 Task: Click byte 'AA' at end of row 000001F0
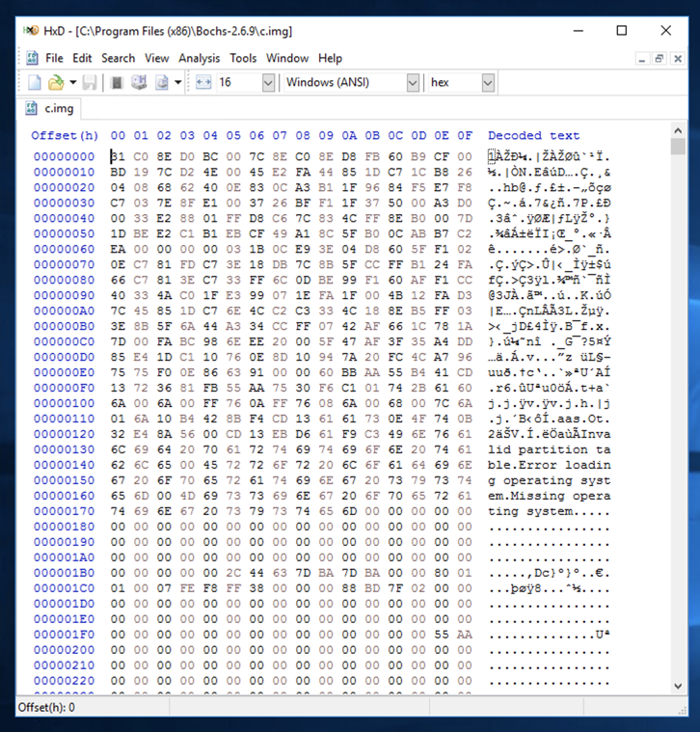pyautogui.click(x=465, y=635)
